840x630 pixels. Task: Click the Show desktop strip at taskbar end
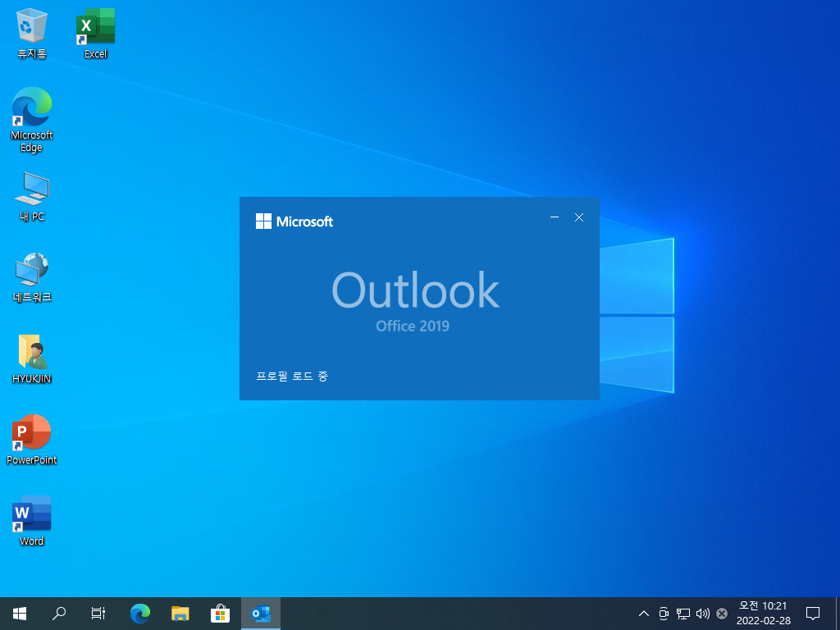click(x=838, y=614)
